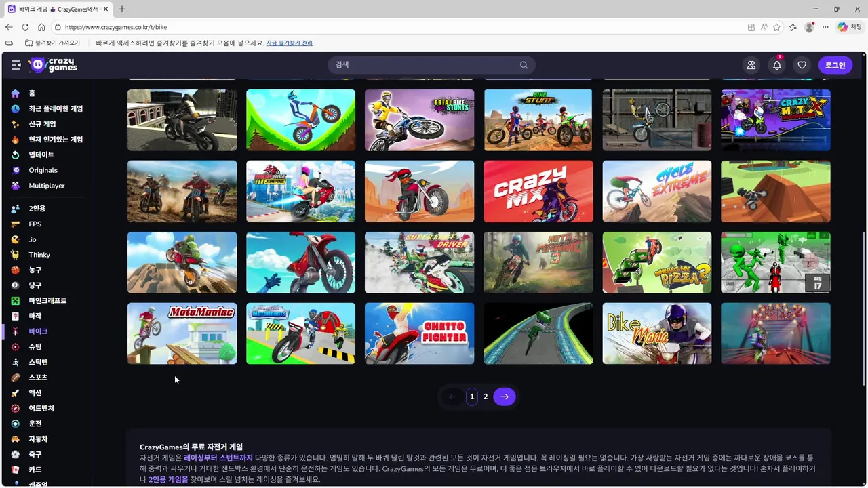Open the friends icon in header
The width and height of the screenshot is (868, 488).
751,65
